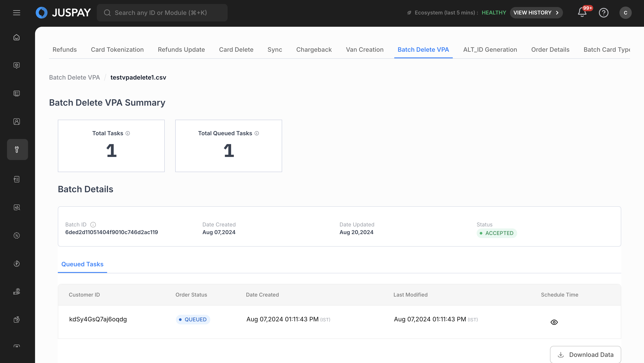
Task: Click info icon near Total Queued Tasks
Action: point(257,133)
